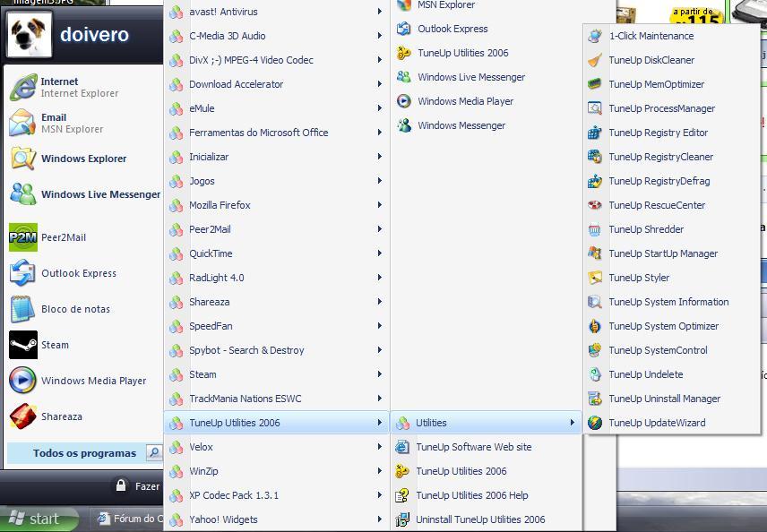767x532 pixels.
Task: Open TuneUp ProcessManager icon
Action: 594,108
